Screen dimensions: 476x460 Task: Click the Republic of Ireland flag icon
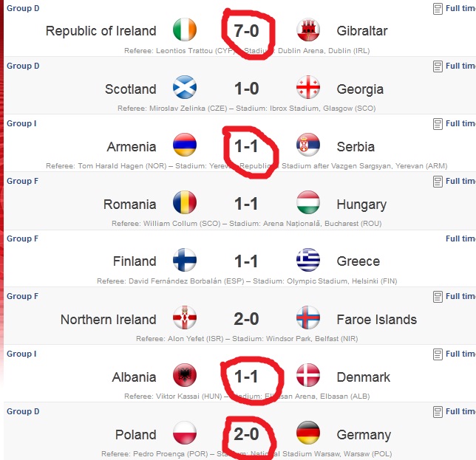pos(184,31)
